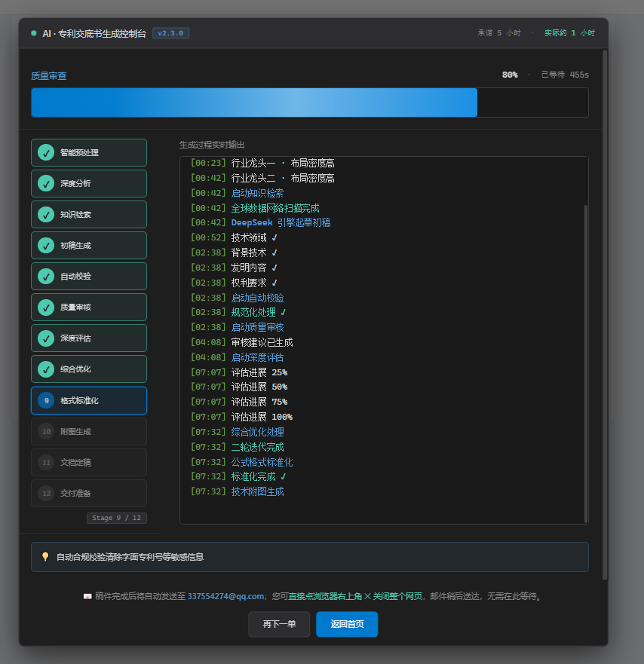Click log line 启动深度评估

pos(257,357)
